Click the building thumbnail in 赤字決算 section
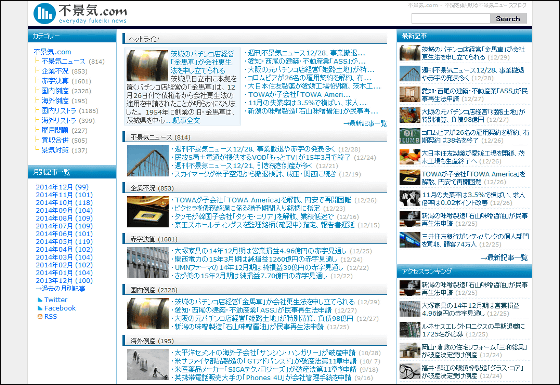 [148, 262]
